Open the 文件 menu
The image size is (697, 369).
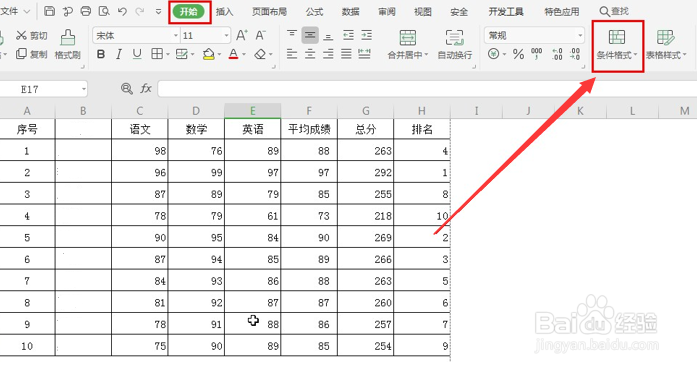click(x=15, y=11)
